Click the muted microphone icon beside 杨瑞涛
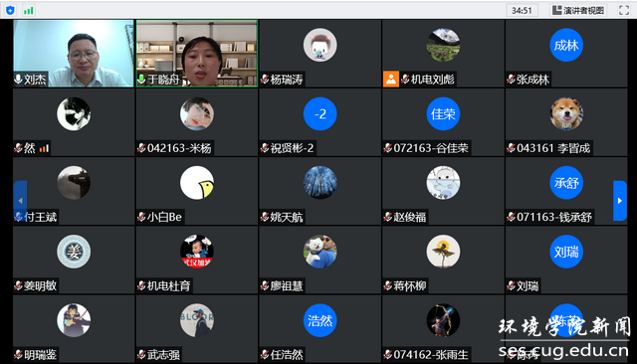The image size is (637, 364). [x=265, y=80]
